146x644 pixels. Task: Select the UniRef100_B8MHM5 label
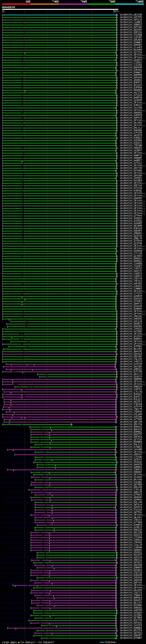pos(131,75)
